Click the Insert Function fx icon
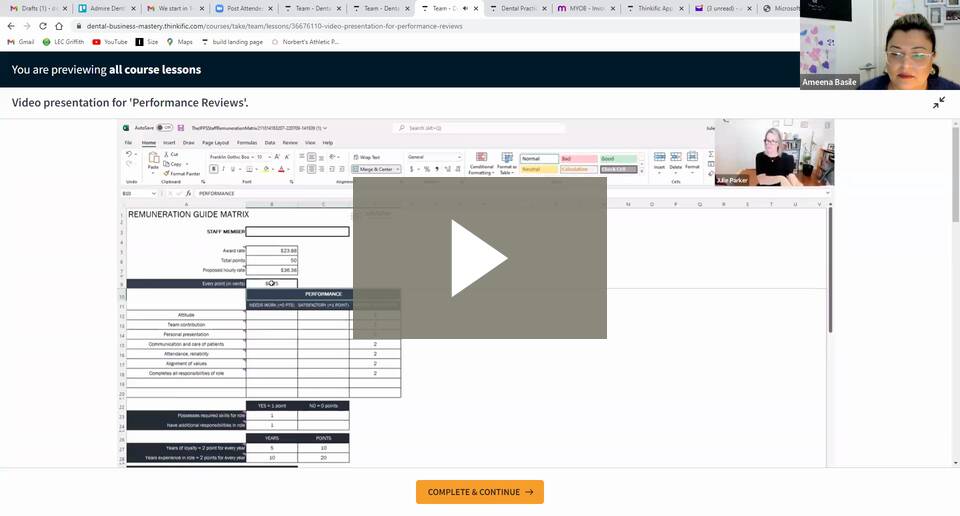960x516 pixels. pyautogui.click(x=188, y=193)
